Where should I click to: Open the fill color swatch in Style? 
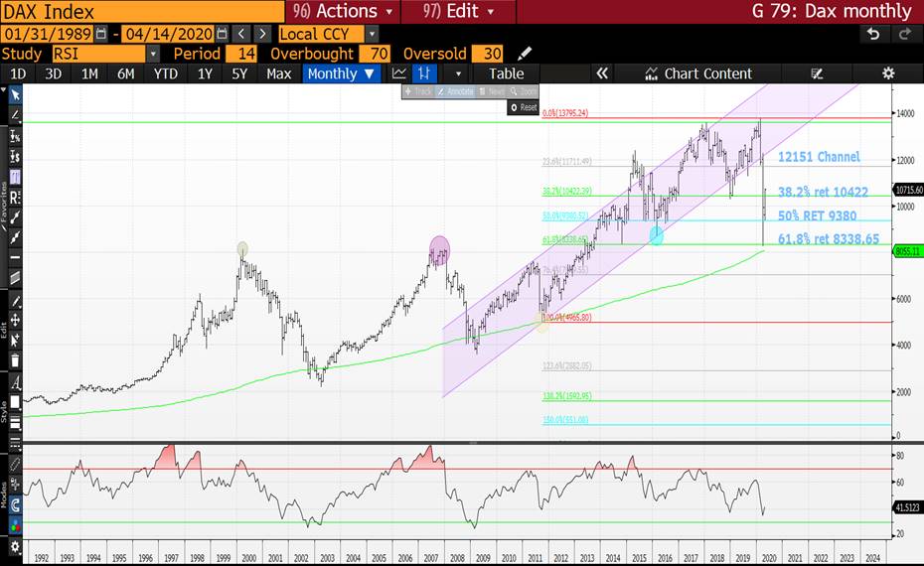pos(15,403)
